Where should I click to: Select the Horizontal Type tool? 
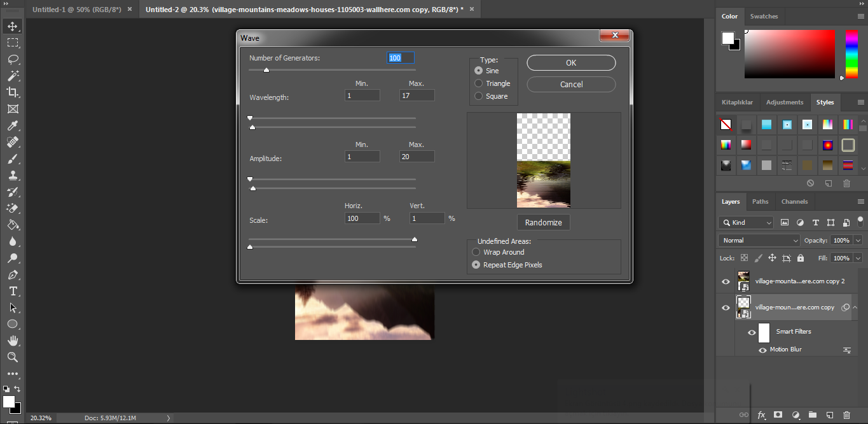[13, 291]
